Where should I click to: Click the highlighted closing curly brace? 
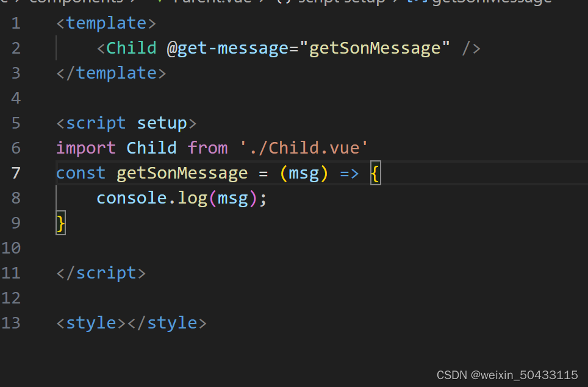click(61, 223)
